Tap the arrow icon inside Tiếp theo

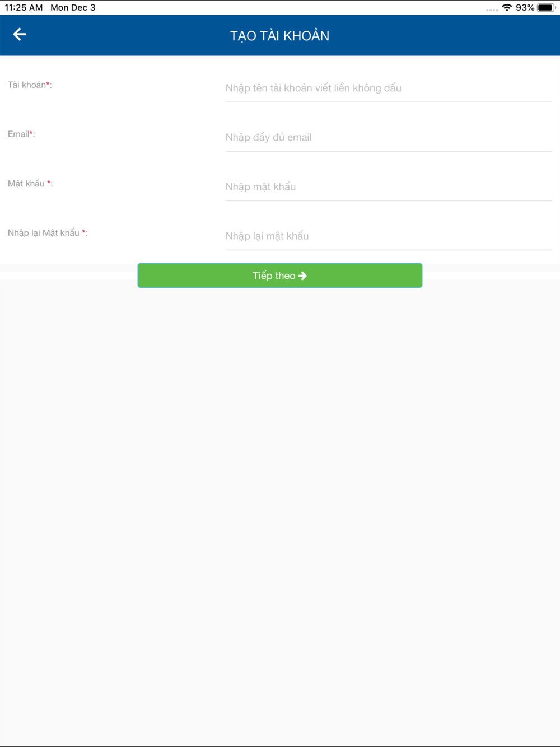[303, 276]
